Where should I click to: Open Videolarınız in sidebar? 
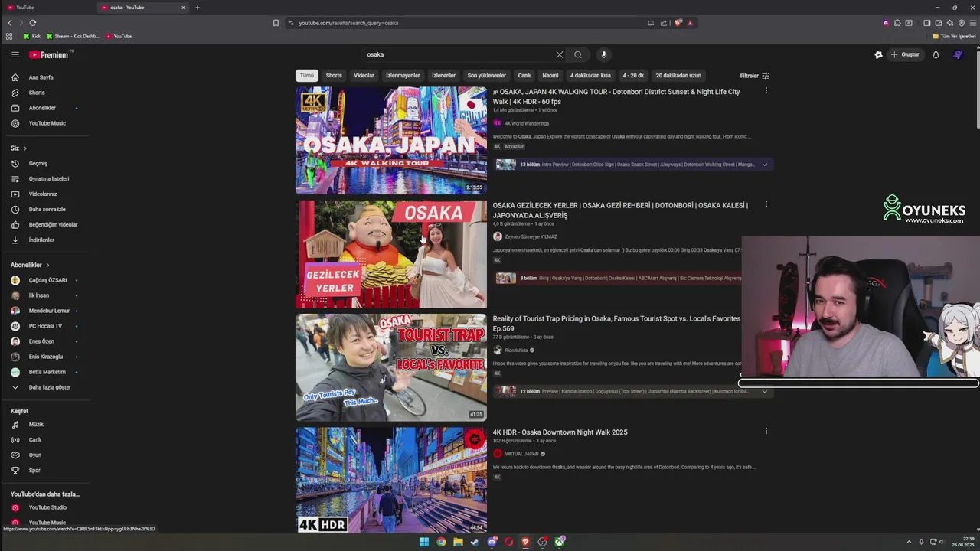coord(44,194)
